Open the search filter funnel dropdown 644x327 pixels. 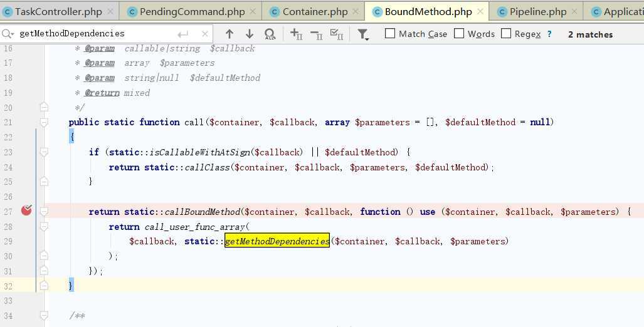coord(363,34)
